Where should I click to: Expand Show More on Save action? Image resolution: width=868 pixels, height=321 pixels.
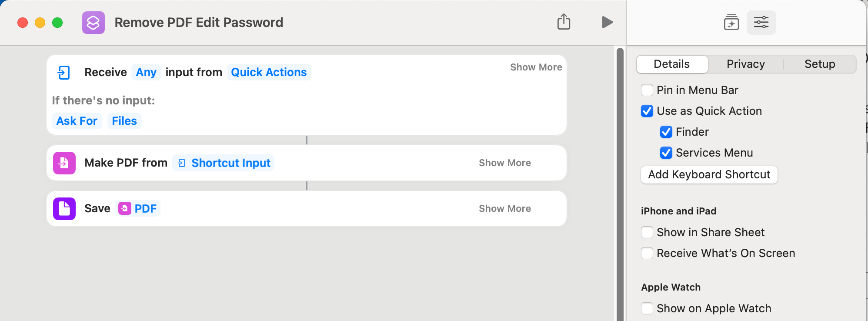coord(504,209)
